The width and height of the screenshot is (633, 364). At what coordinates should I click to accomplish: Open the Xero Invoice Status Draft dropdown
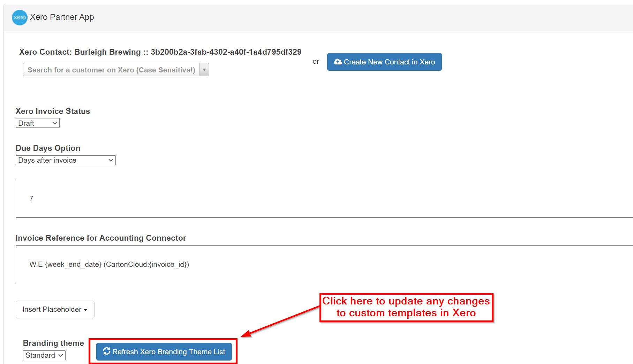[38, 123]
